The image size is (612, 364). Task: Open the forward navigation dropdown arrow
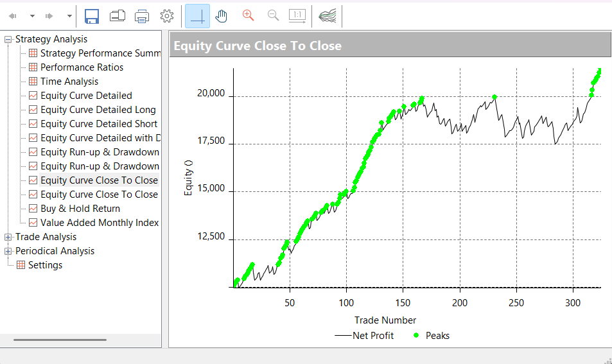(69, 16)
